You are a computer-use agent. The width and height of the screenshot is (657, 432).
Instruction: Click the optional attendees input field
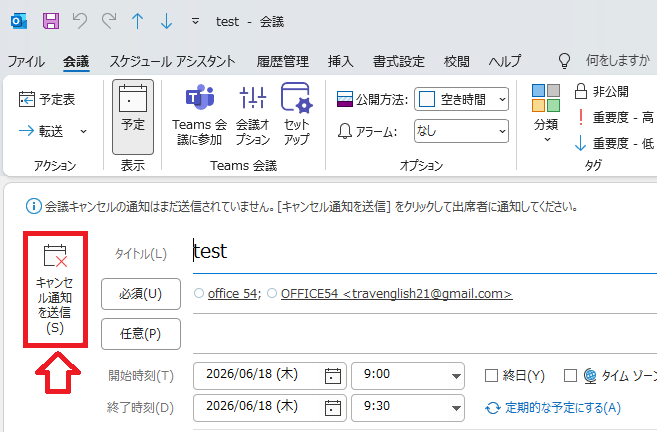point(425,334)
